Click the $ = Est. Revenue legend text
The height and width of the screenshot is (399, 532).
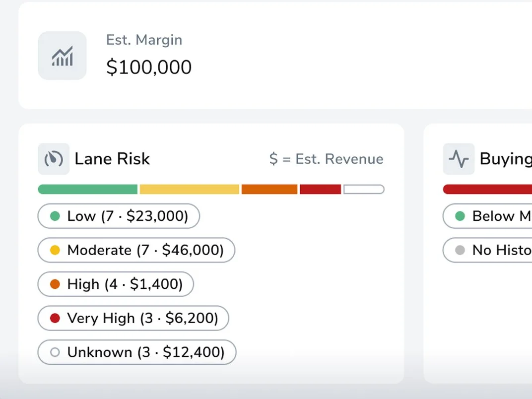[327, 159]
